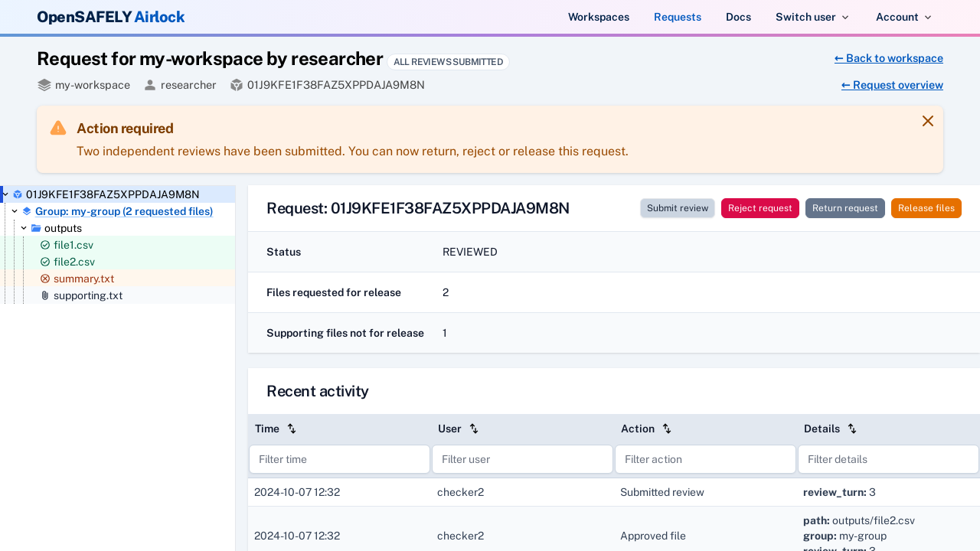The height and width of the screenshot is (551, 980).
Task: Open the Switch user dropdown
Action: click(x=812, y=17)
